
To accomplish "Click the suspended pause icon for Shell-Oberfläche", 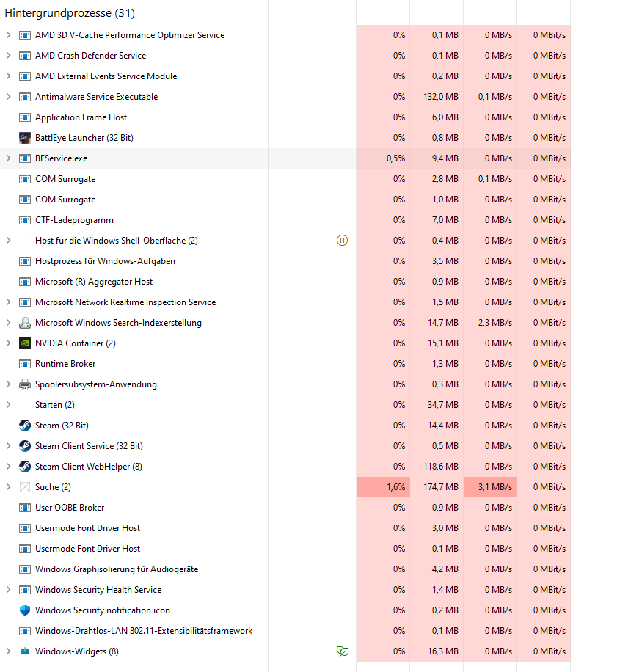I will [x=342, y=241].
